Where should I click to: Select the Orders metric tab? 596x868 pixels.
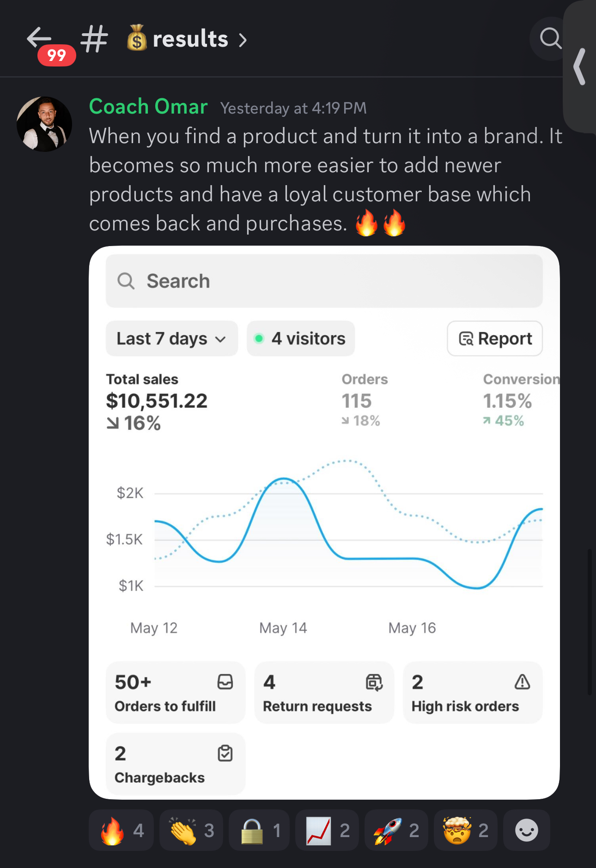pyautogui.click(x=365, y=400)
